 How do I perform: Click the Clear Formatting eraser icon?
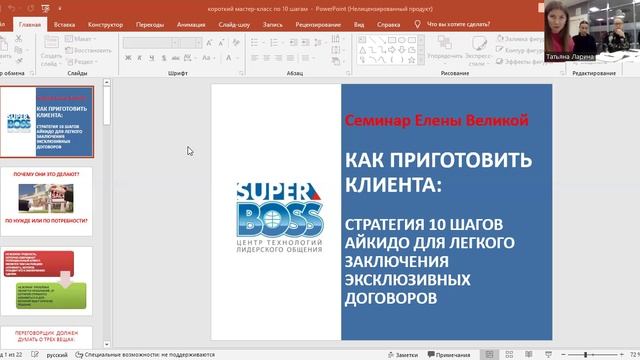coord(236,42)
